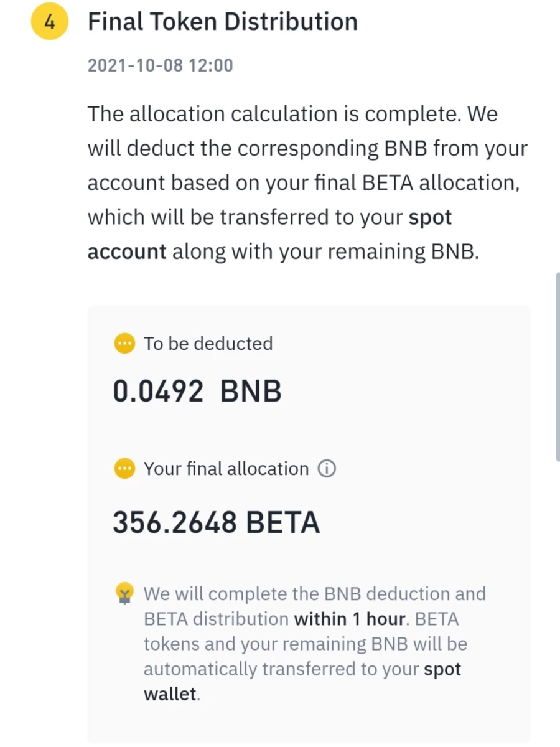This screenshot has height=747, width=560.
Task: Click the To be deducted label
Action: click(x=208, y=344)
